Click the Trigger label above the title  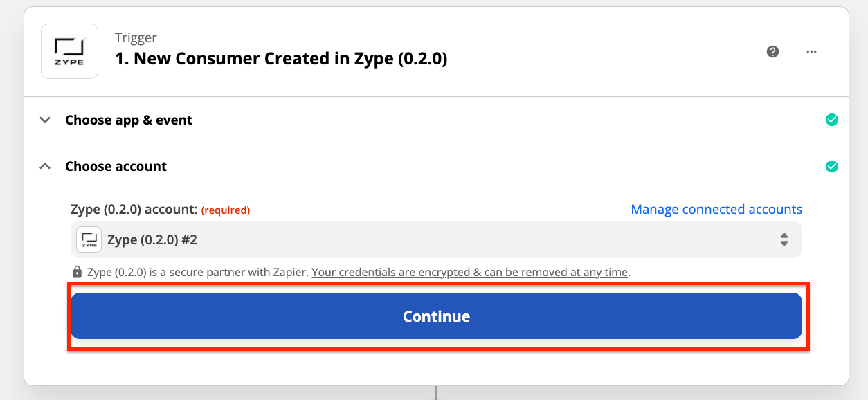coord(136,37)
